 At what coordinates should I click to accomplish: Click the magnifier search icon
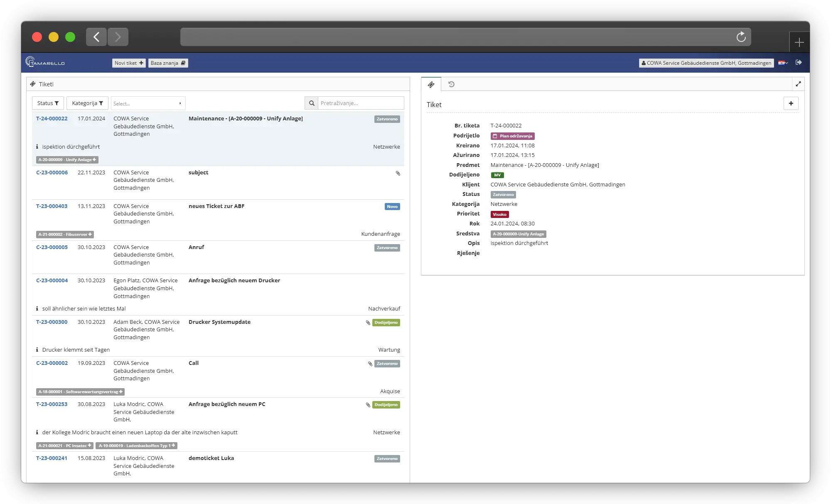point(311,103)
